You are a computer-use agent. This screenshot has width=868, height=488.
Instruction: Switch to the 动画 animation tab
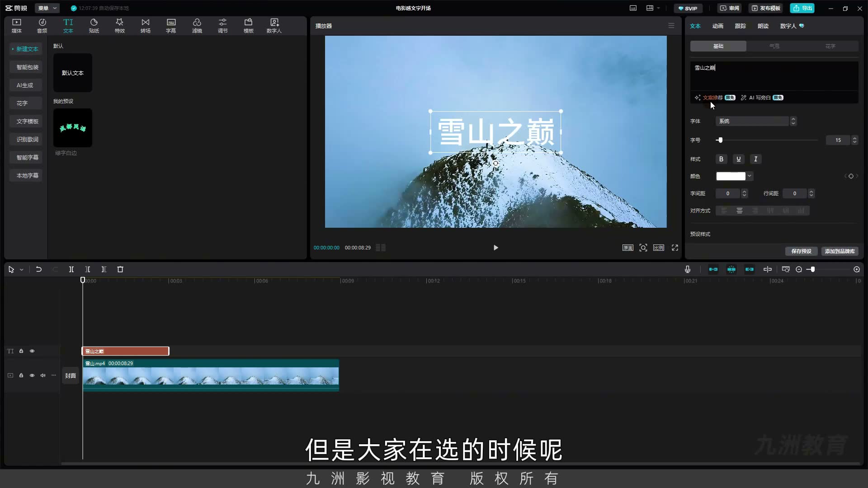pos(718,26)
